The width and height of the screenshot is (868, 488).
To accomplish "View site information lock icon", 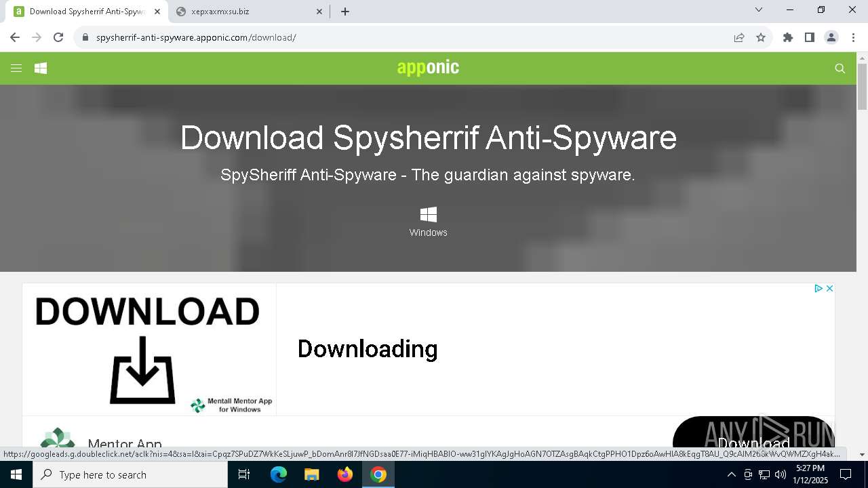I will (x=85, y=37).
